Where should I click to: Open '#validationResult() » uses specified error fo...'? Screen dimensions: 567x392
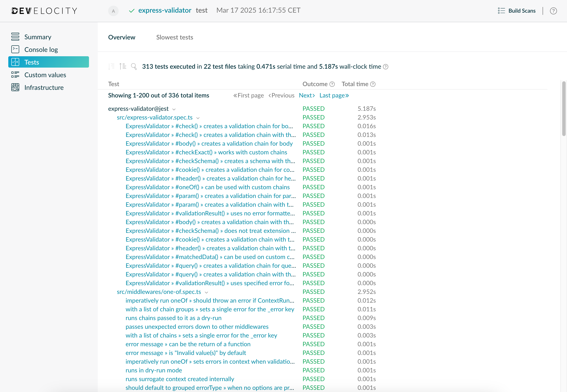pyautogui.click(x=210, y=283)
